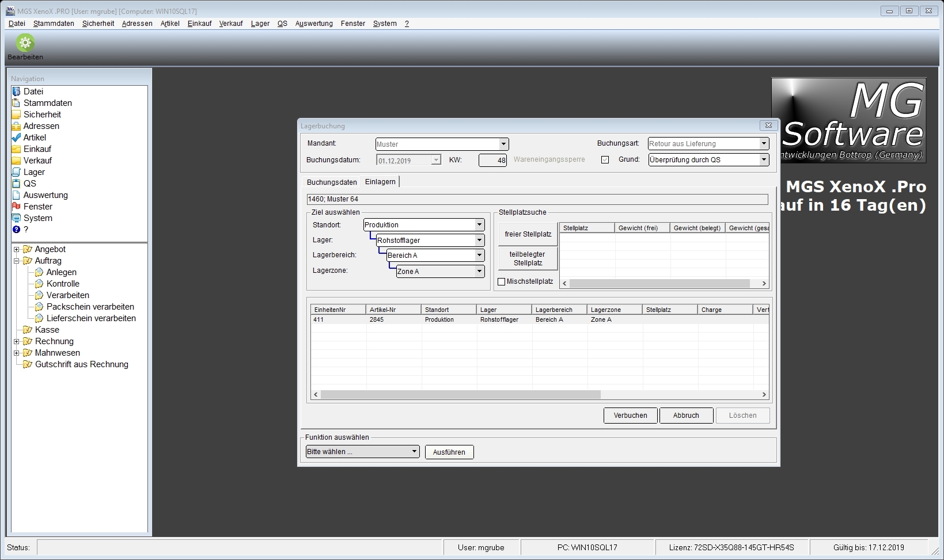Image resolution: width=944 pixels, height=560 pixels.
Task: Expand the Mahnwesen tree node
Action: (x=17, y=353)
